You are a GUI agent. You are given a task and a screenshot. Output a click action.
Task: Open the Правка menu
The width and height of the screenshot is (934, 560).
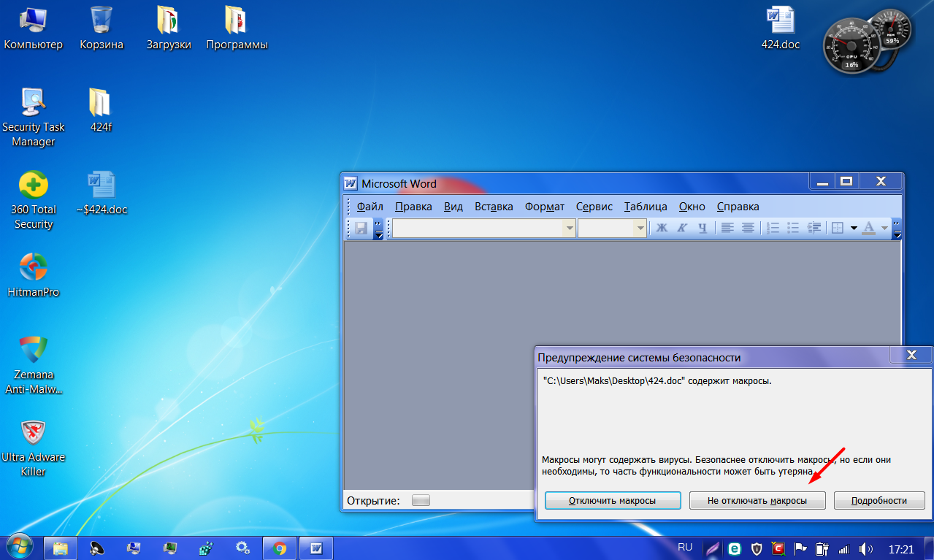413,206
